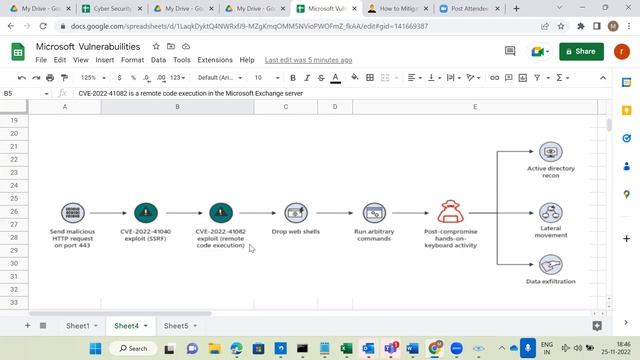Click the taskbar Search box
This screenshot has width=640, height=360.
133,349
